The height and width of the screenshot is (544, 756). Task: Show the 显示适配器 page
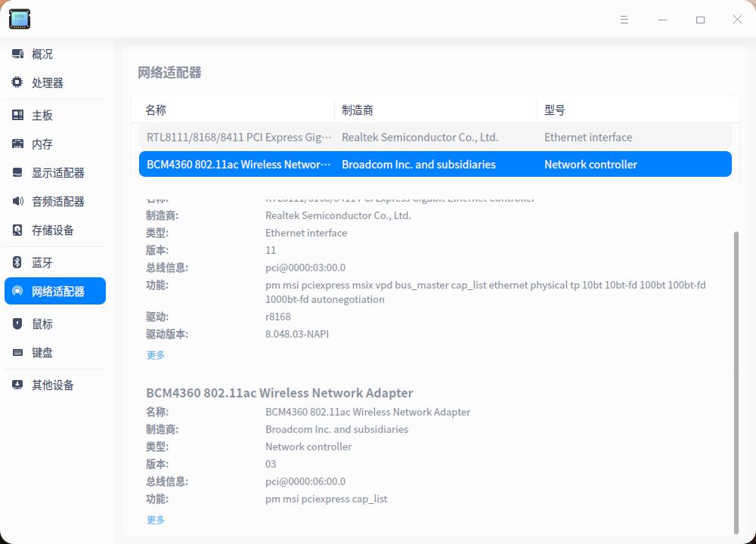(58, 173)
